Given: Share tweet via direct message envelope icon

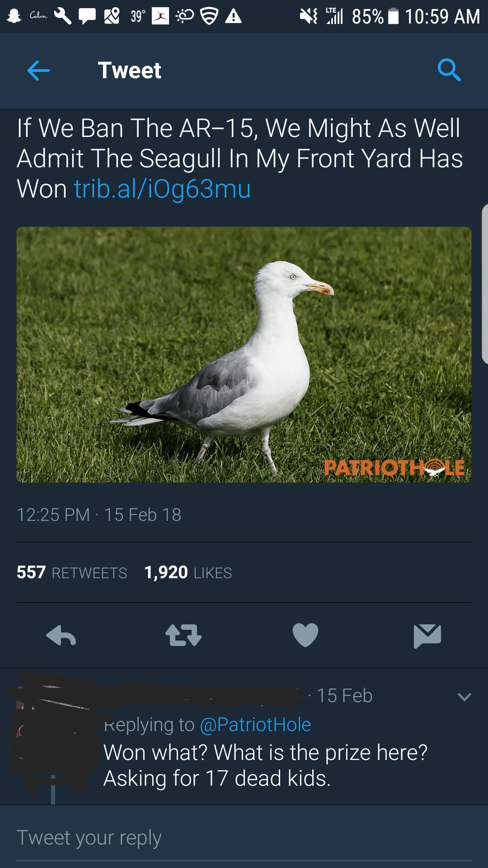Looking at the screenshot, I should coord(427,636).
